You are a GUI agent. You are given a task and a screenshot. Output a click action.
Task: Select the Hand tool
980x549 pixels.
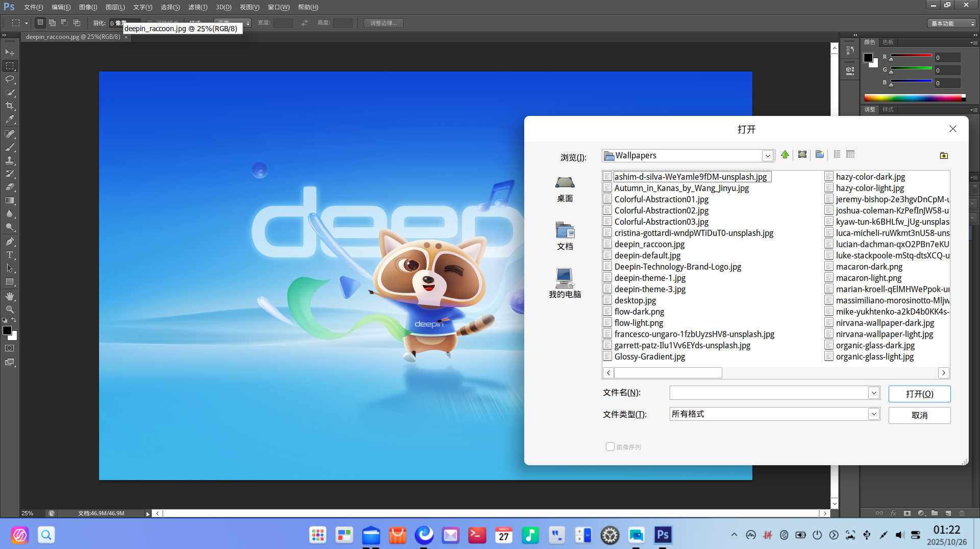[x=10, y=296]
